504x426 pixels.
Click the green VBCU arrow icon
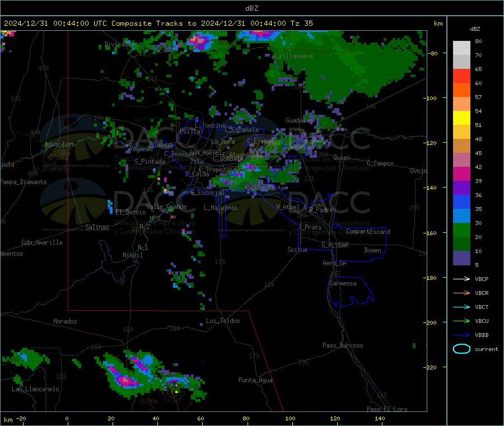tap(461, 321)
